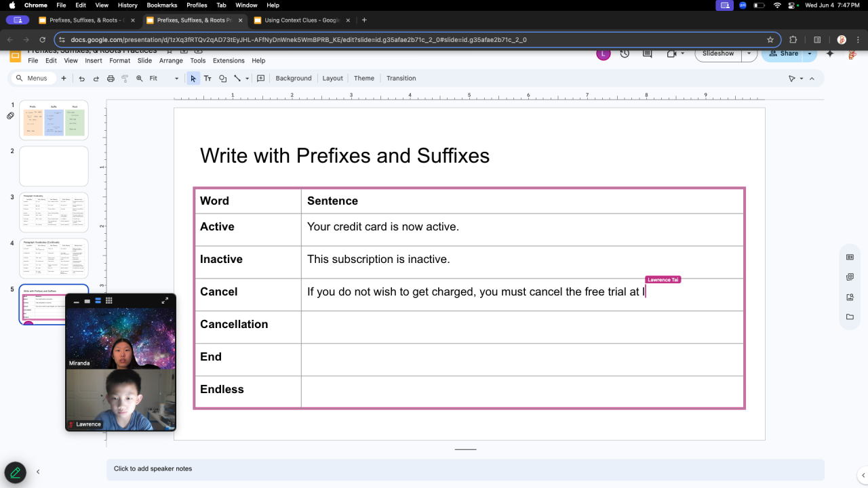
Task: Collapse the filmstrip with the left chevron
Action: pyautogui.click(x=38, y=472)
